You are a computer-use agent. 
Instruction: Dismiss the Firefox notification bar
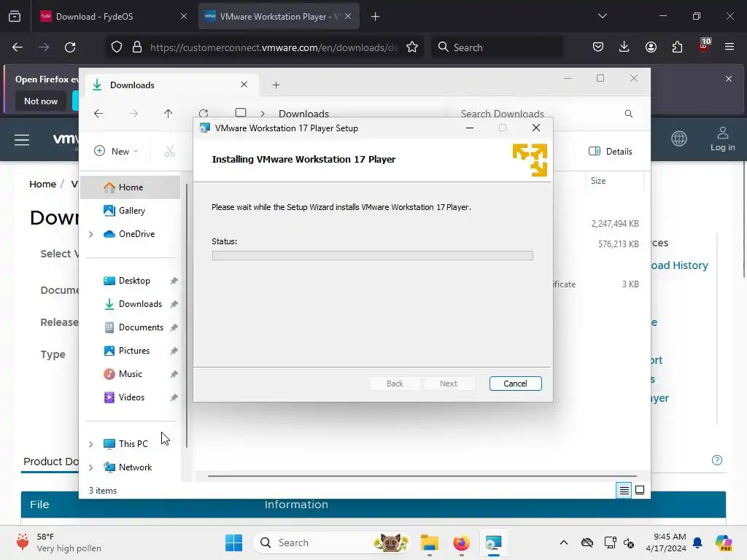click(729, 79)
